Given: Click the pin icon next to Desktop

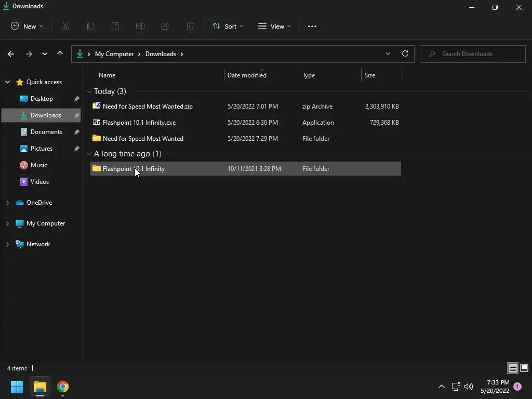Looking at the screenshot, I should pos(77,99).
